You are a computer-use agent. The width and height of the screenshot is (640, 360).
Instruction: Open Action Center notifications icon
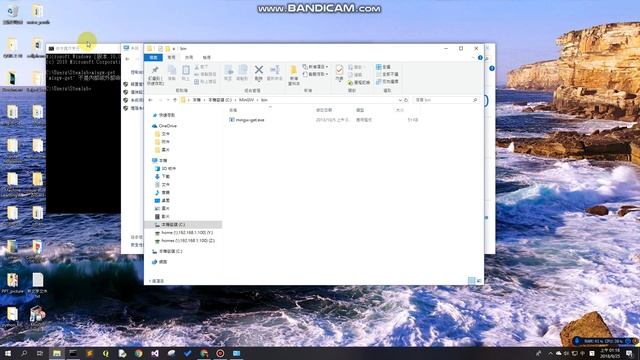click(x=629, y=353)
